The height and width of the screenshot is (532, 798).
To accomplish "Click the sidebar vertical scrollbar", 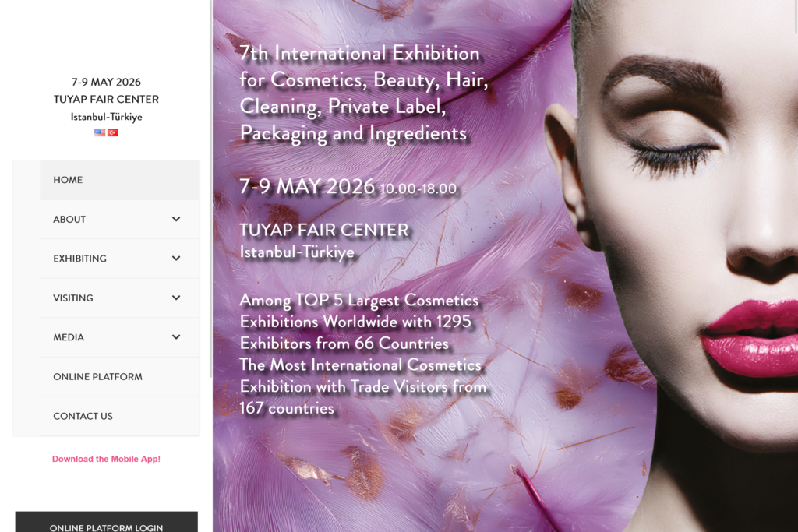I will tap(210, 187).
